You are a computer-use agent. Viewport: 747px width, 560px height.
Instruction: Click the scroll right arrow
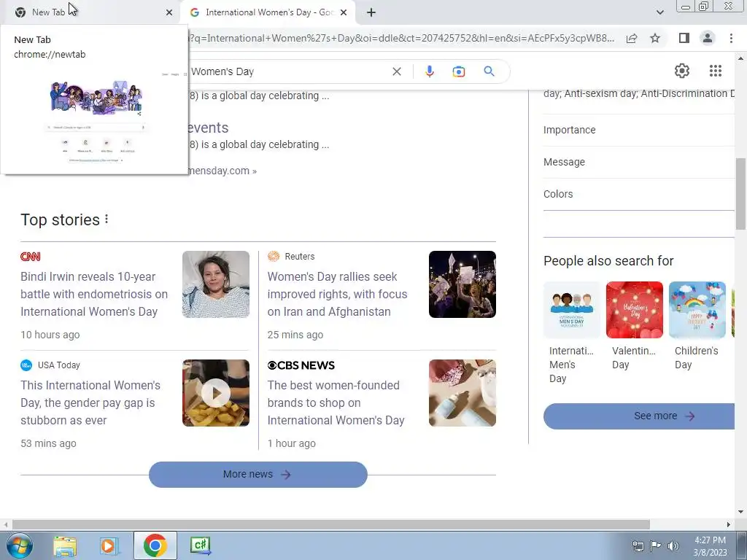[x=729, y=524]
